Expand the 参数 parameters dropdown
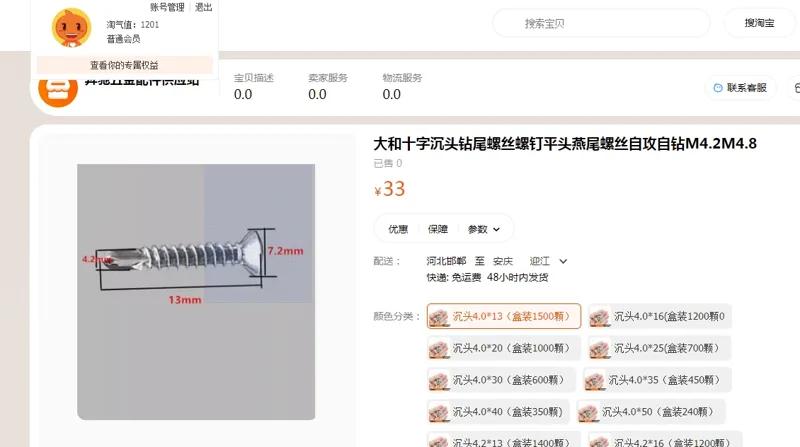 click(x=484, y=229)
